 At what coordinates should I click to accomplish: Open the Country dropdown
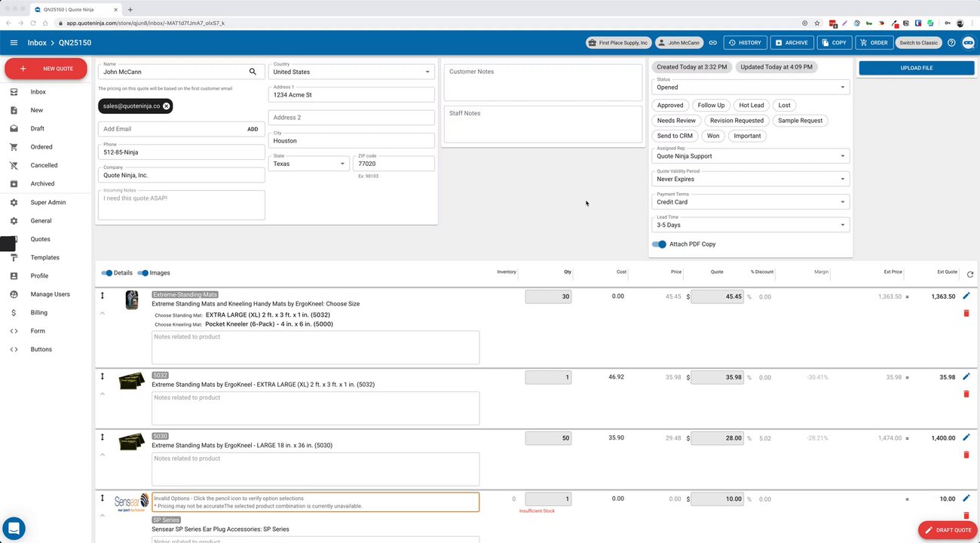tap(351, 71)
